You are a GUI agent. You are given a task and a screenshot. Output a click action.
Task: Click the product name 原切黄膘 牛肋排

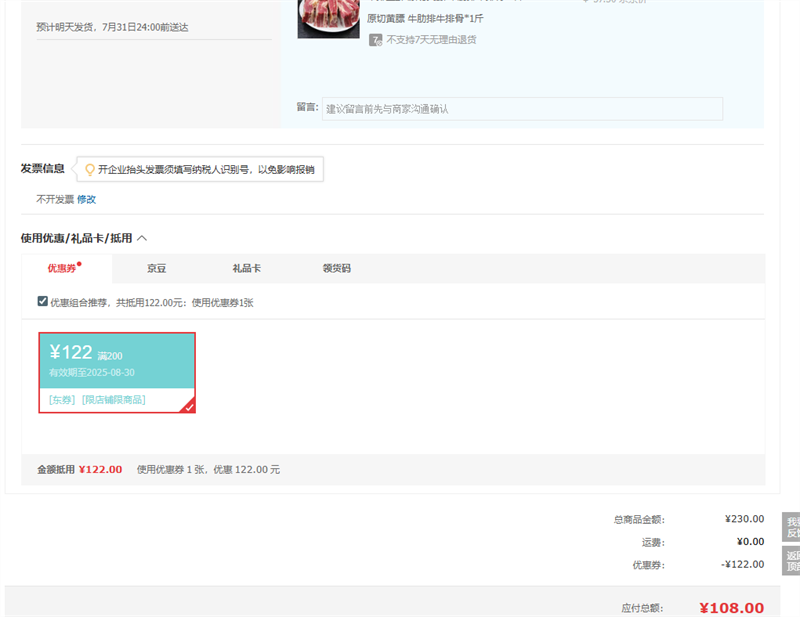(x=427, y=18)
